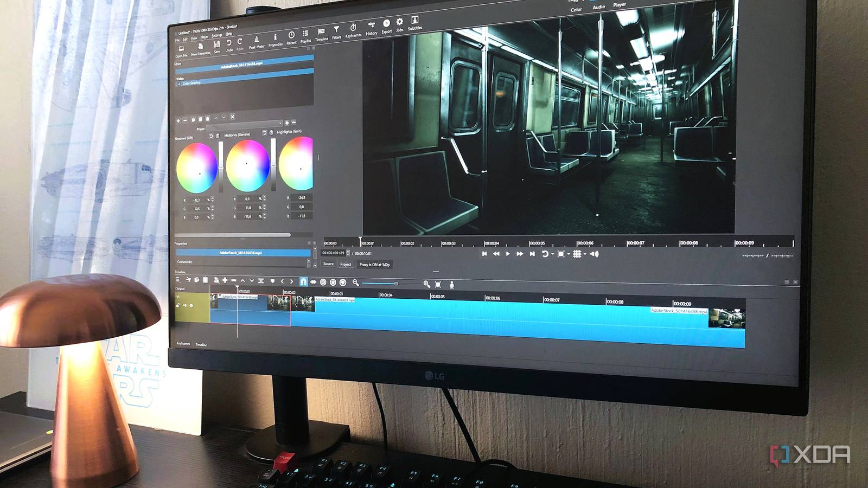Hide track V1 with eye icon
This screenshot has width=868, height=488.
191,306
